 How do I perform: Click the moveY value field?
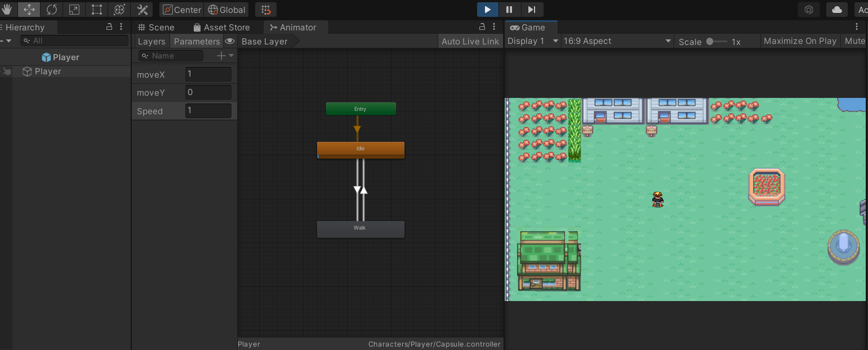(x=208, y=92)
